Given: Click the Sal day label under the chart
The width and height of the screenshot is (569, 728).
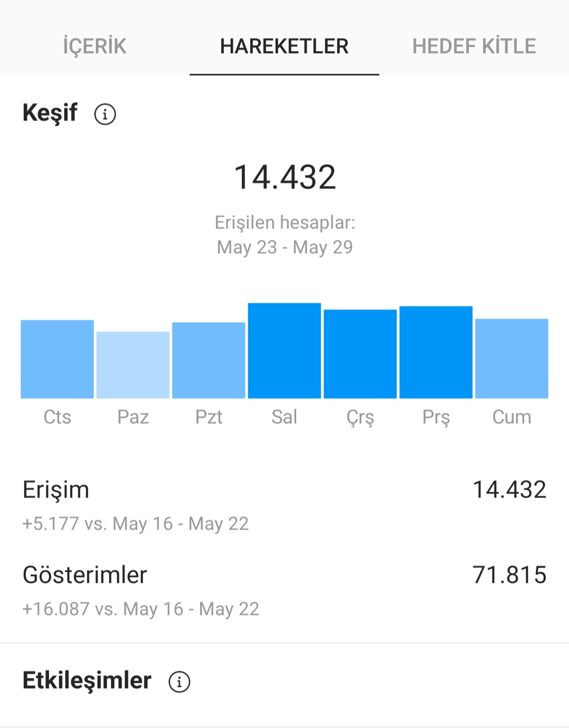Looking at the screenshot, I should click(284, 417).
